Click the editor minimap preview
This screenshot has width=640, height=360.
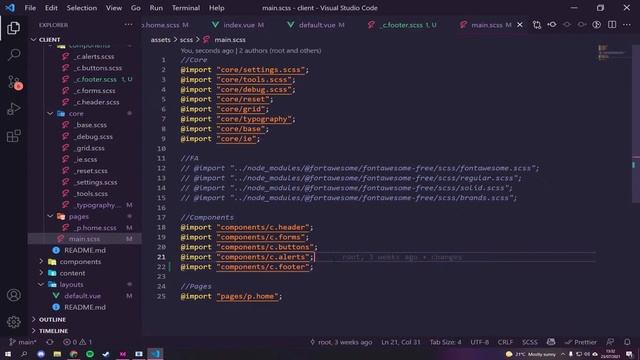click(x=611, y=52)
